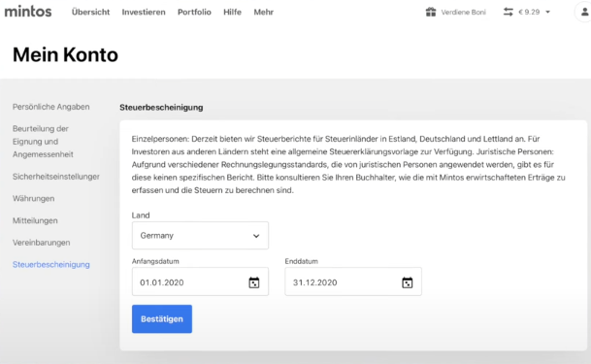
Task: Click the Steuerbescheinigung section heading
Action: tap(161, 108)
